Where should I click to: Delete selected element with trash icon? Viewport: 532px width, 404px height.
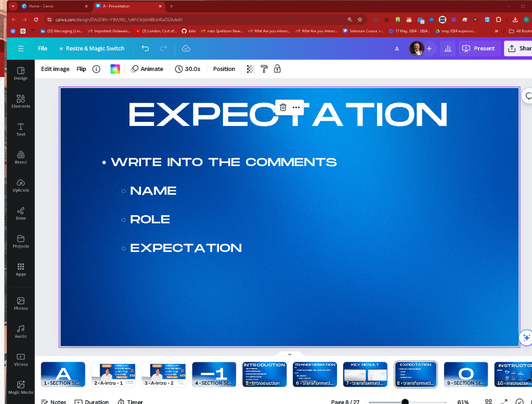coord(283,107)
